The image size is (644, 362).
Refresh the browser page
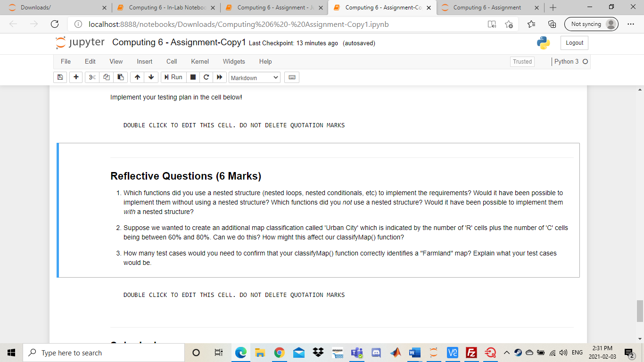pos(55,24)
